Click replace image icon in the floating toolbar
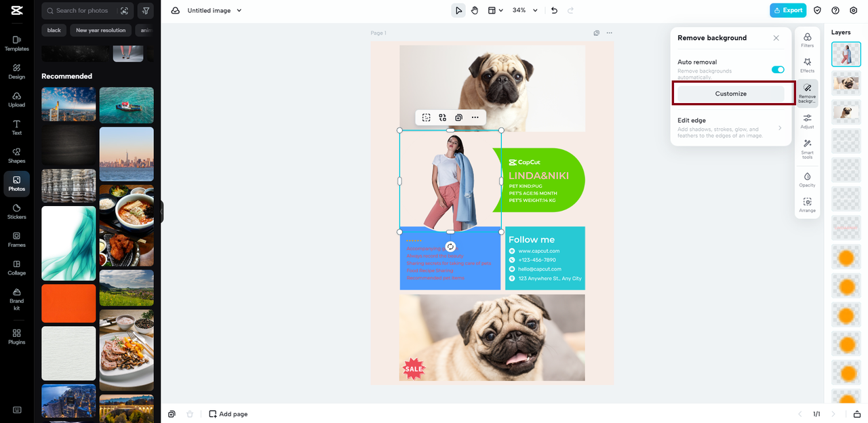868x423 pixels. (442, 117)
